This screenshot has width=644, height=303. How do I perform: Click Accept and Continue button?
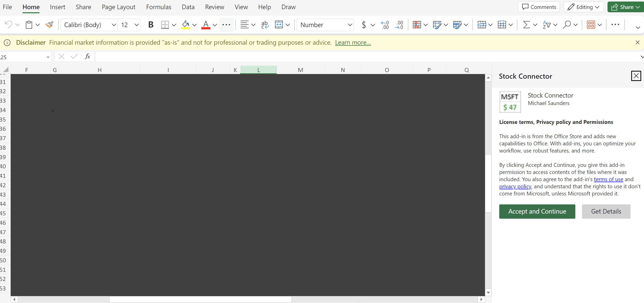(537, 211)
